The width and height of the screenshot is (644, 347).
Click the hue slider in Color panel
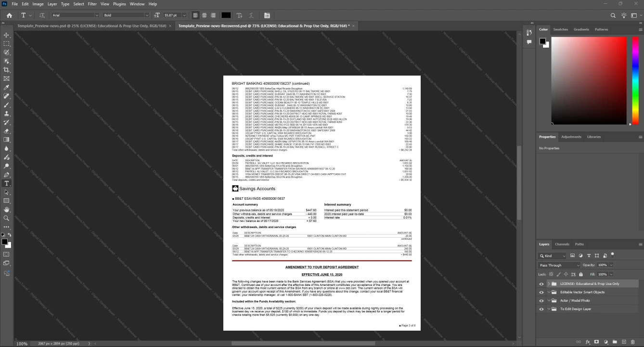pos(635,81)
